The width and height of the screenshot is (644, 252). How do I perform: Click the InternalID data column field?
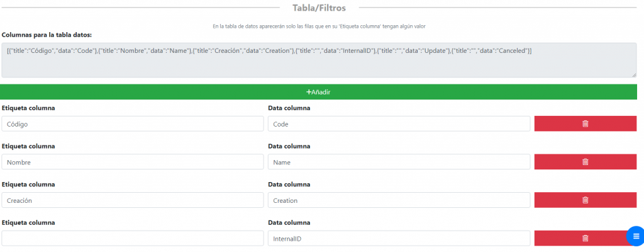pos(399,239)
